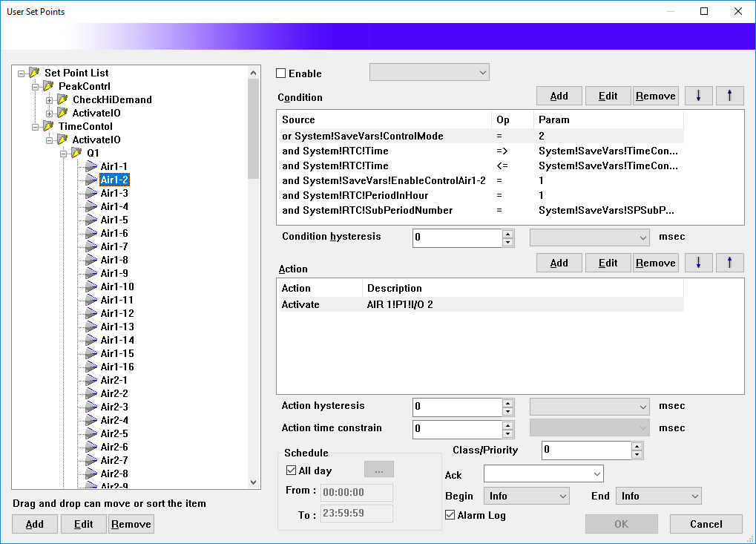Enable the set point checkbox
This screenshot has height=544, width=756.
(281, 73)
